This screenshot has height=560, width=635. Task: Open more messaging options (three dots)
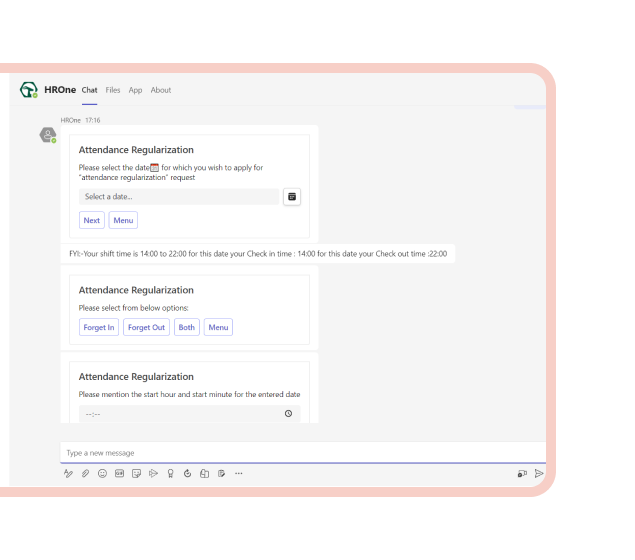coord(238,473)
